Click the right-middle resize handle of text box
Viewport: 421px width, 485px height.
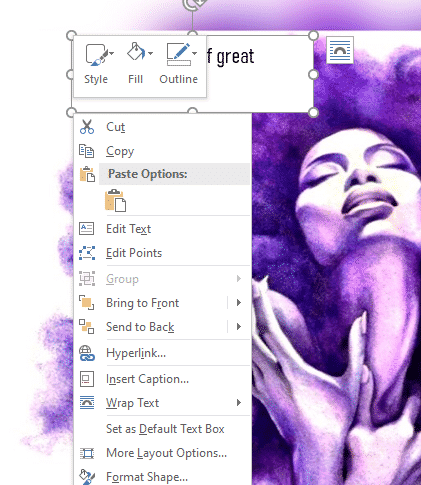pos(313,74)
